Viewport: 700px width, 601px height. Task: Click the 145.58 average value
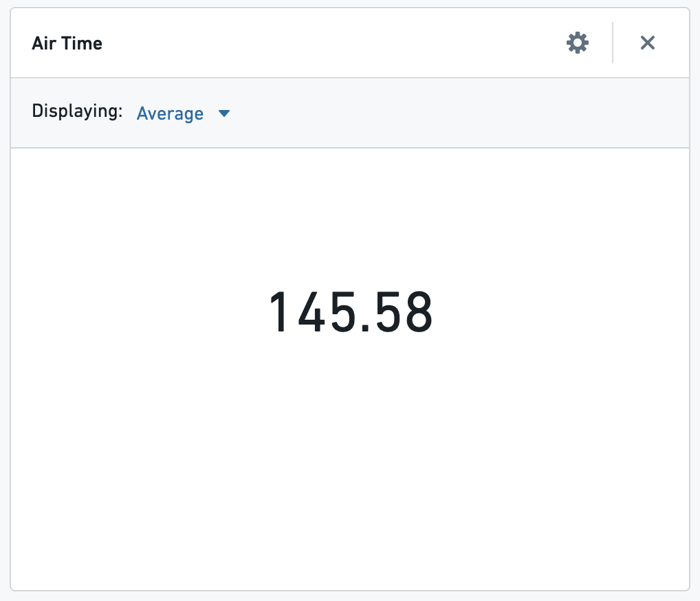click(x=351, y=312)
